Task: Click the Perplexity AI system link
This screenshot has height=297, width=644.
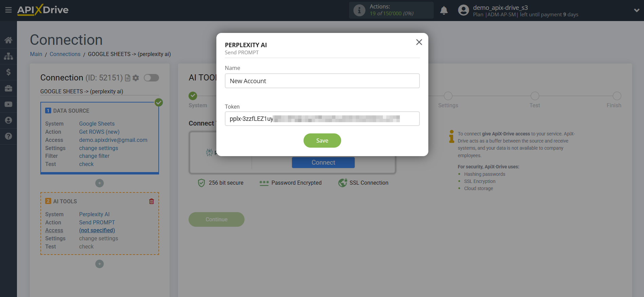Action: pyautogui.click(x=94, y=214)
